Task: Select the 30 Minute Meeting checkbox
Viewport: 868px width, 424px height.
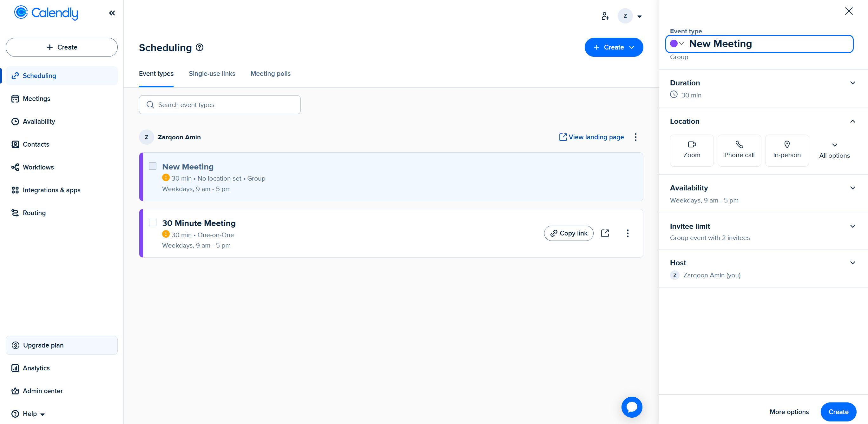Action: tap(153, 222)
